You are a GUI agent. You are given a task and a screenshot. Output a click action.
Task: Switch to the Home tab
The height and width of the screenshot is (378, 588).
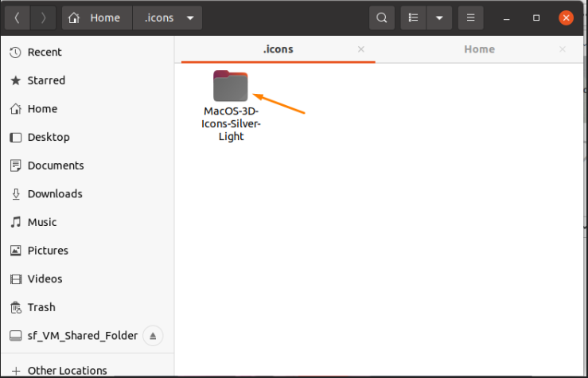479,49
